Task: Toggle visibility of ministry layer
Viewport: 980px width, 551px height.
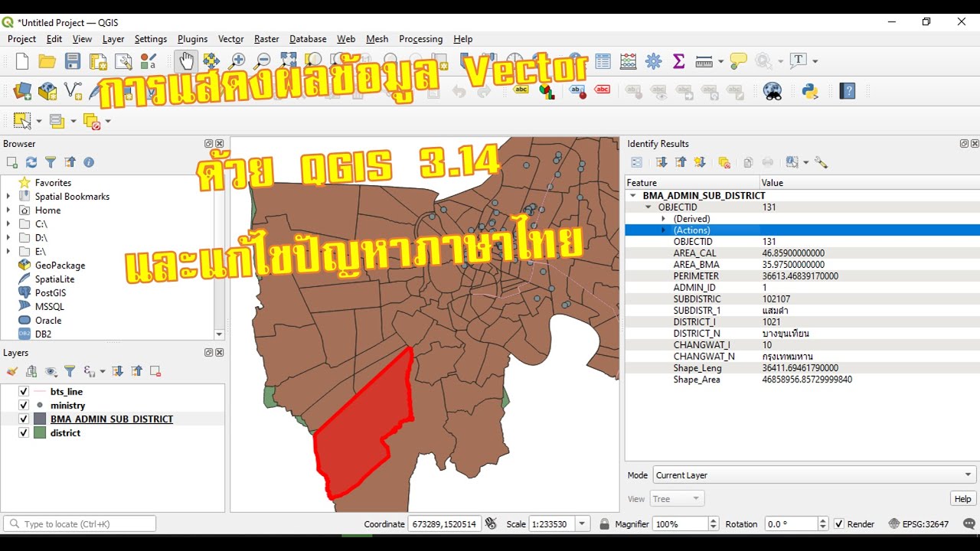Action: pyautogui.click(x=24, y=406)
